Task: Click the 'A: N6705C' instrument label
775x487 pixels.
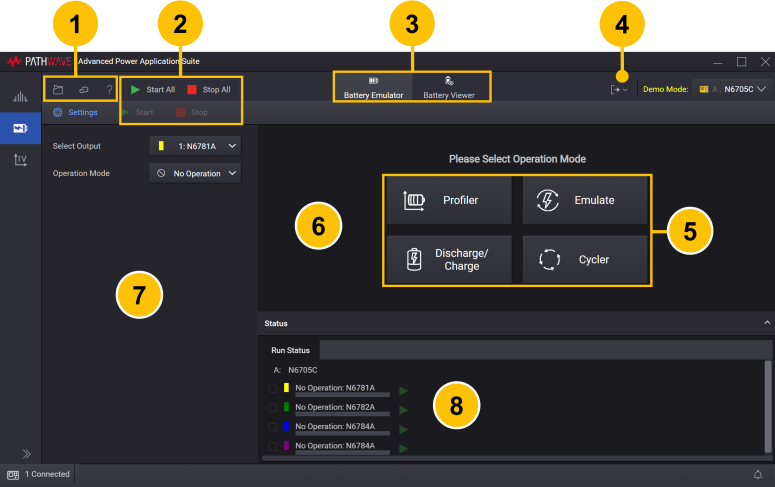Action: click(296, 370)
